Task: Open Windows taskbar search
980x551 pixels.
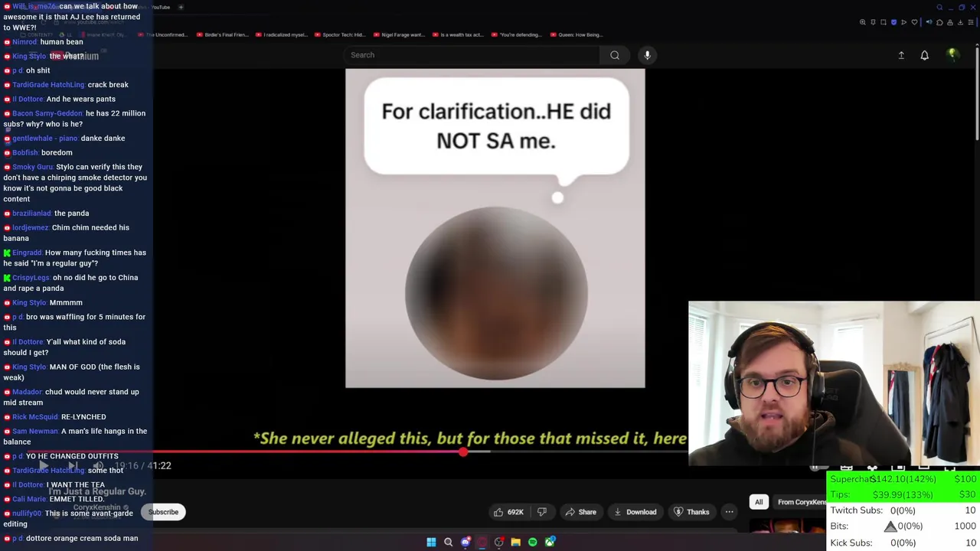Action: tap(449, 542)
